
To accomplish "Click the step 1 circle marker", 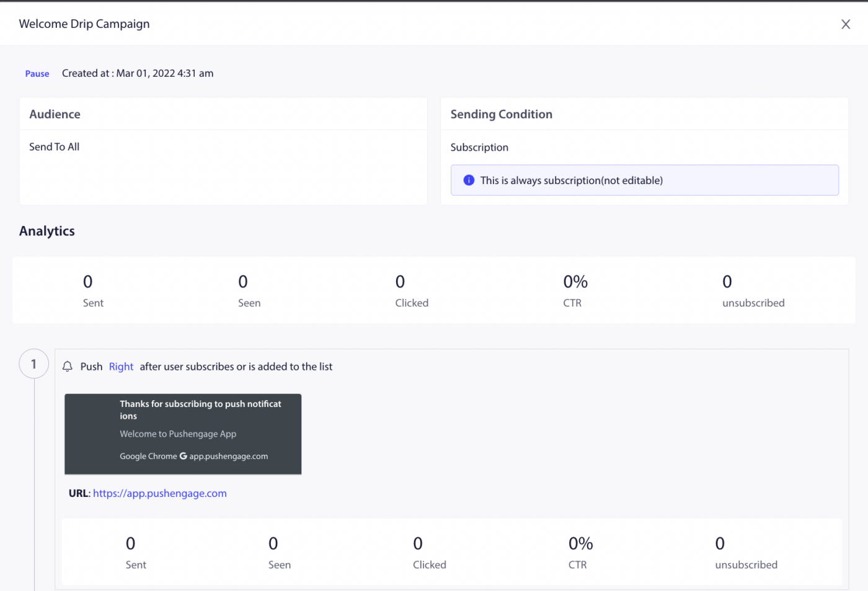I will pyautogui.click(x=33, y=364).
